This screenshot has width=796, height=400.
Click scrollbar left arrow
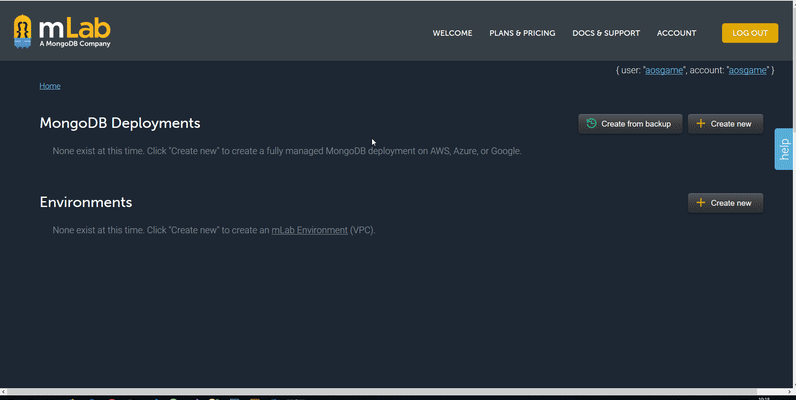pyautogui.click(x=3, y=391)
